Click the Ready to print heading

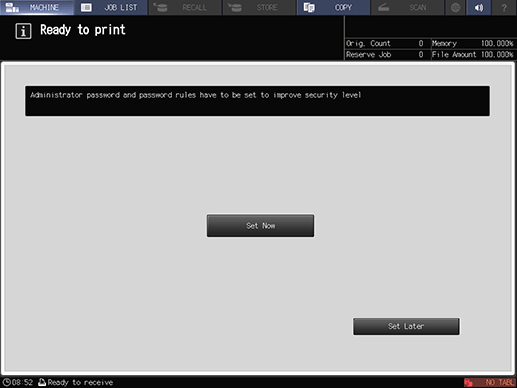coord(83,30)
